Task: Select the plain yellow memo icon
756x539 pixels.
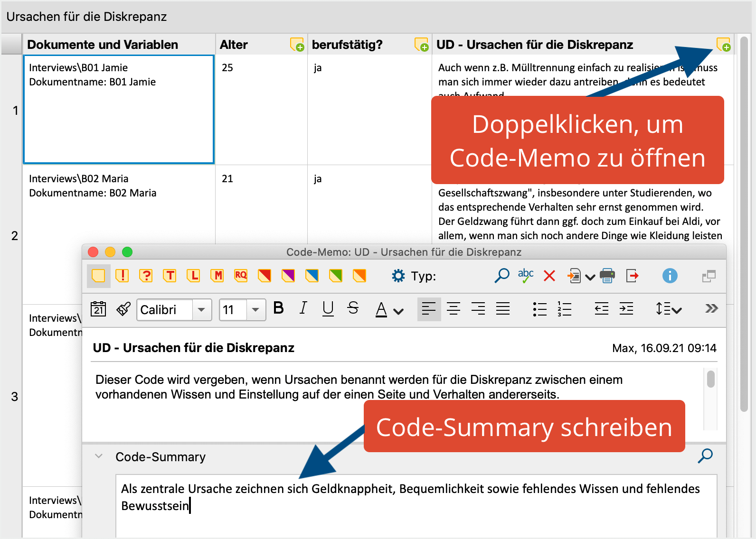Action: point(98,276)
